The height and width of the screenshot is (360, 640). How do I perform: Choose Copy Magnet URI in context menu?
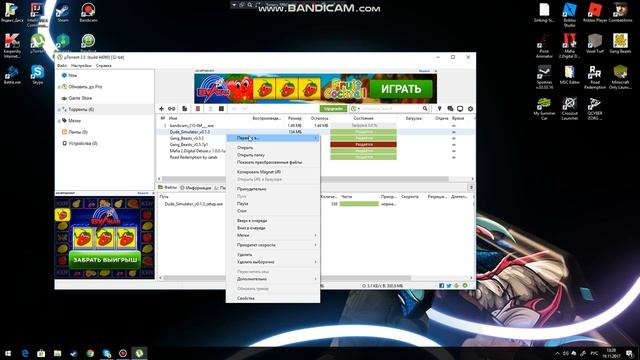259,172
